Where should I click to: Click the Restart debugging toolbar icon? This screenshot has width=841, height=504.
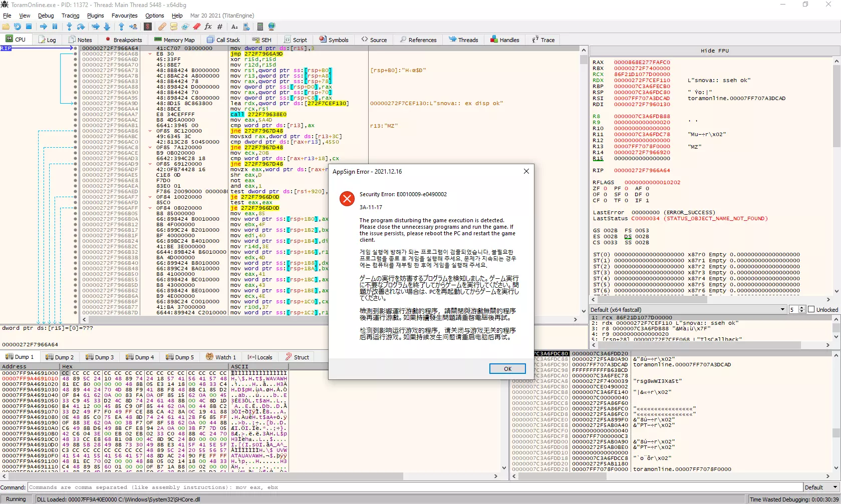tap(18, 27)
